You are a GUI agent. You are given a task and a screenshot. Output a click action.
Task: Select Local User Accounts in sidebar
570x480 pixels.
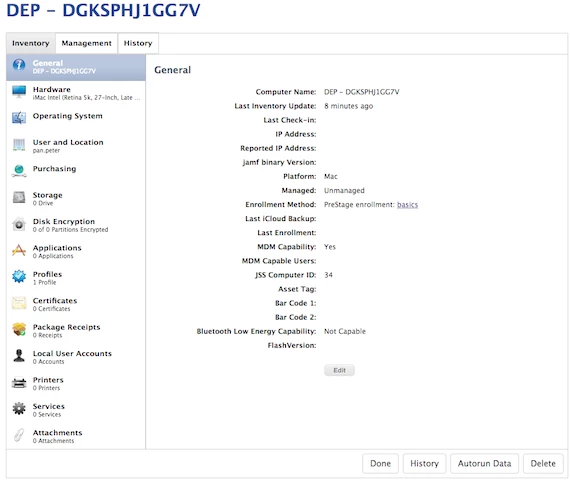pos(76,356)
